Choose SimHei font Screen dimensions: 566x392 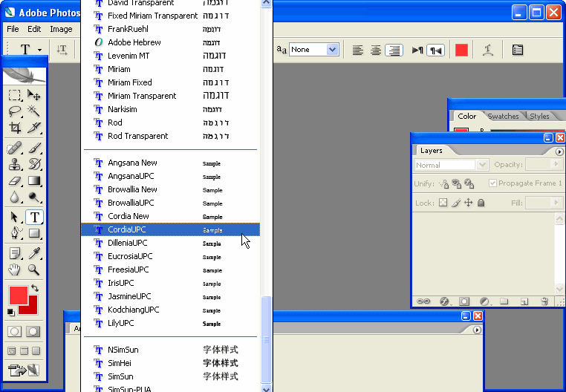click(170, 363)
